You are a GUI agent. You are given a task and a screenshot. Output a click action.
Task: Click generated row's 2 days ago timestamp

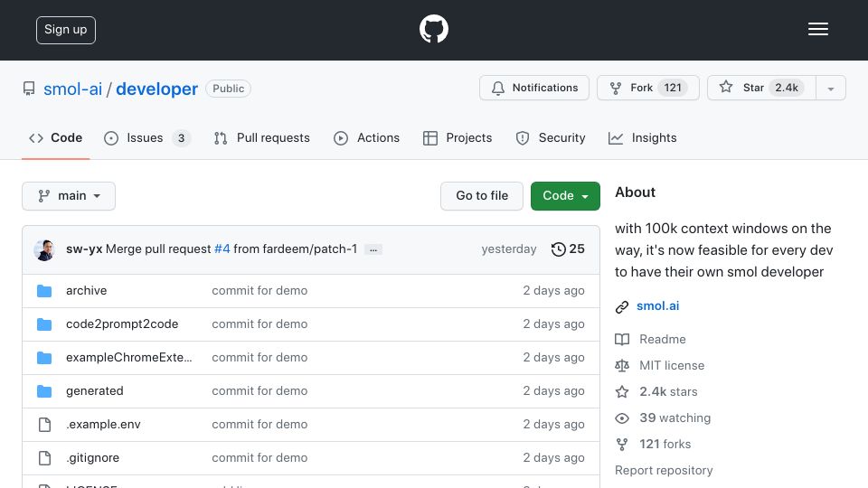(553, 390)
